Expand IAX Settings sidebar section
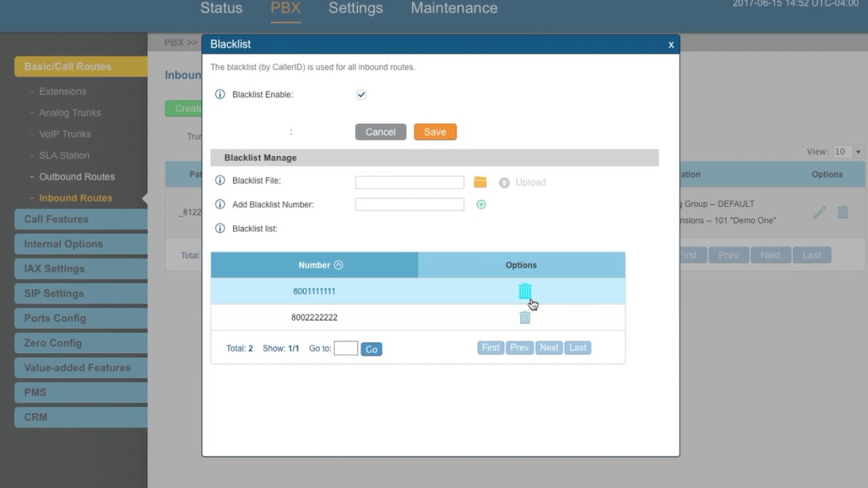Image resolution: width=868 pixels, height=488 pixels. point(81,268)
